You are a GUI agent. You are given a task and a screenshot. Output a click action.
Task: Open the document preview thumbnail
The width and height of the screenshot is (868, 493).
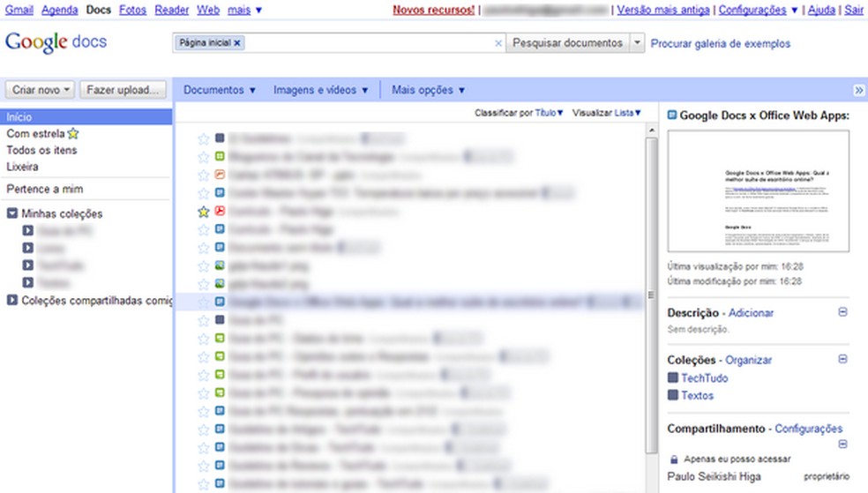pos(758,190)
